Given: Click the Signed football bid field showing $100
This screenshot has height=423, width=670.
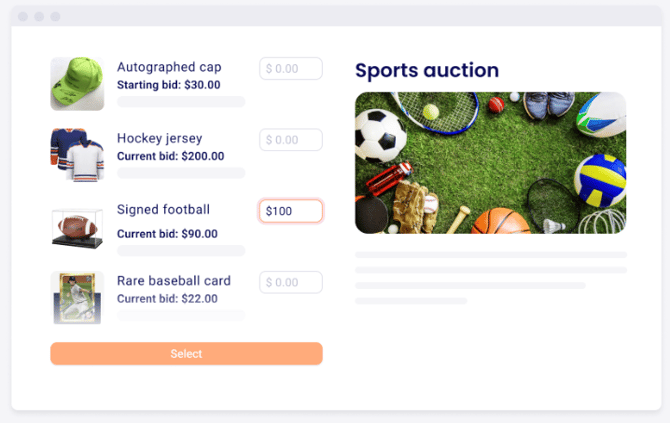Looking at the screenshot, I should point(291,211).
